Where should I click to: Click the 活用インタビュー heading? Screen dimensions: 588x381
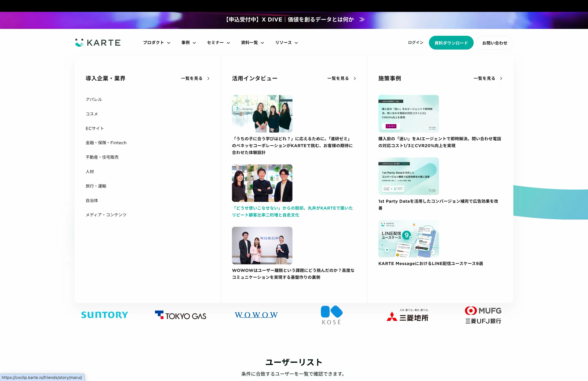pos(255,78)
